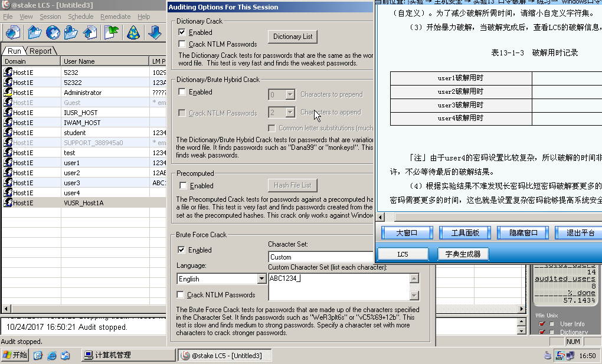
Task: Click the custom character set up scroll arrow
Action: [x=414, y=278]
